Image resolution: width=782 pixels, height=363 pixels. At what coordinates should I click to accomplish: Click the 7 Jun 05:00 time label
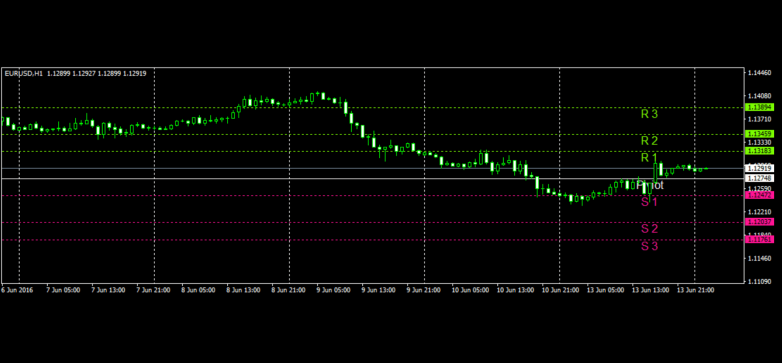pyautogui.click(x=63, y=290)
